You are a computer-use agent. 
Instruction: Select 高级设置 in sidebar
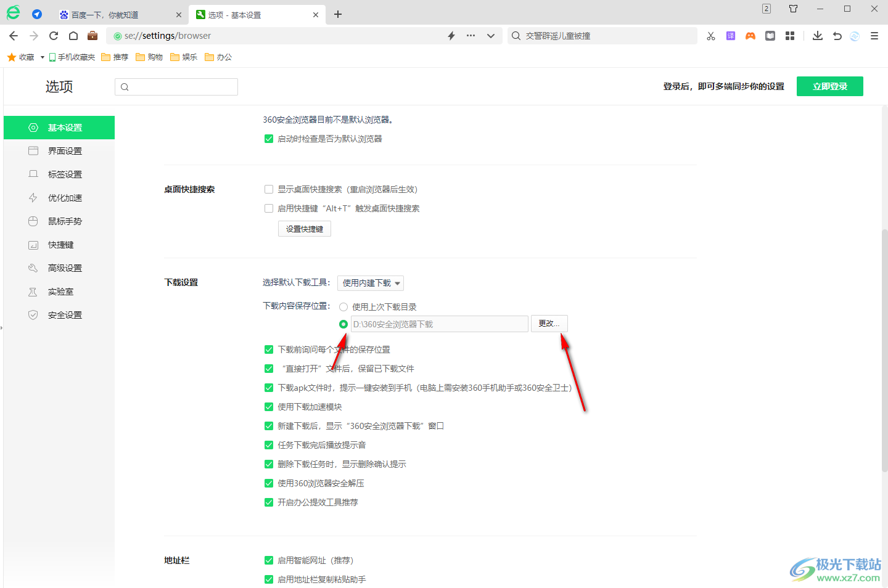pos(59,268)
